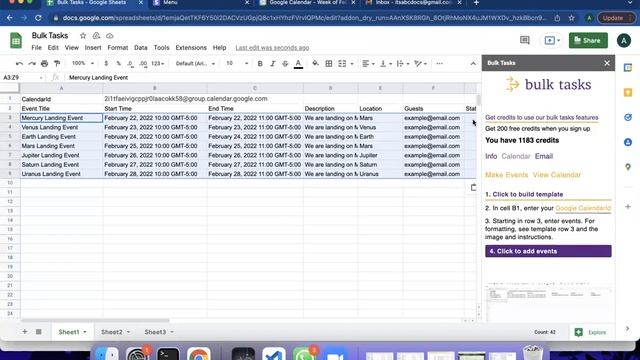
Task: Open the font size dropdown
Action: point(237,63)
